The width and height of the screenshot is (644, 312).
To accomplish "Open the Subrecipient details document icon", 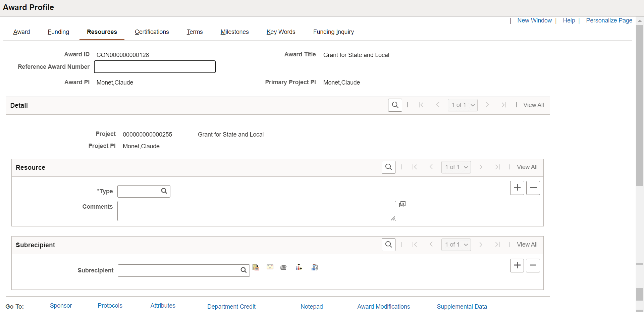I will click(256, 267).
